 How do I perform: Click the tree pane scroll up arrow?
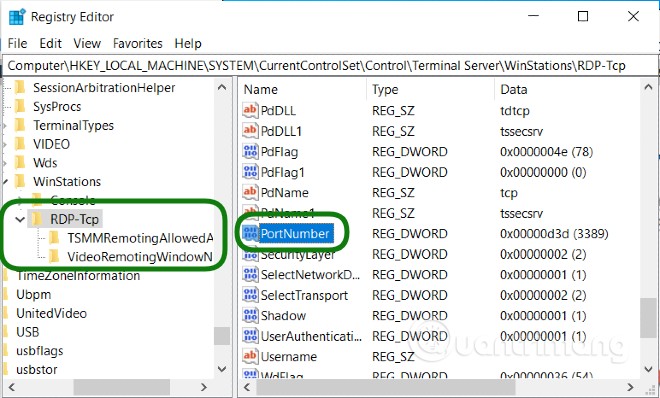tap(222, 88)
